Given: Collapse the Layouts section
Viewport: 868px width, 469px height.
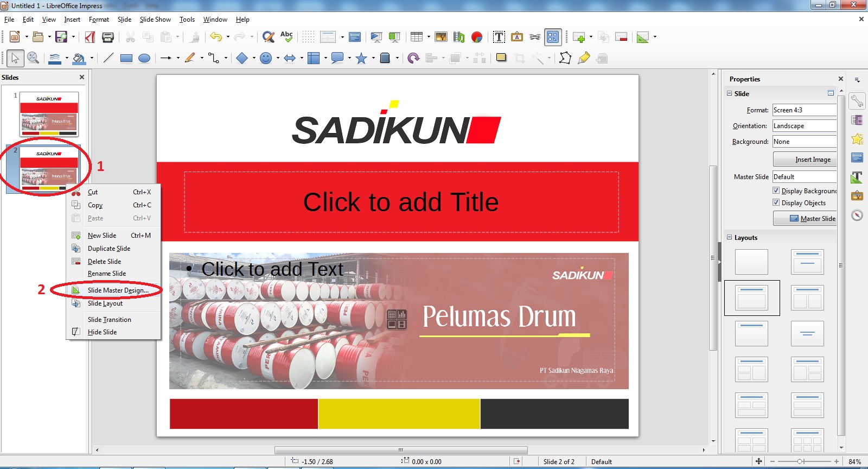Looking at the screenshot, I should click(730, 237).
